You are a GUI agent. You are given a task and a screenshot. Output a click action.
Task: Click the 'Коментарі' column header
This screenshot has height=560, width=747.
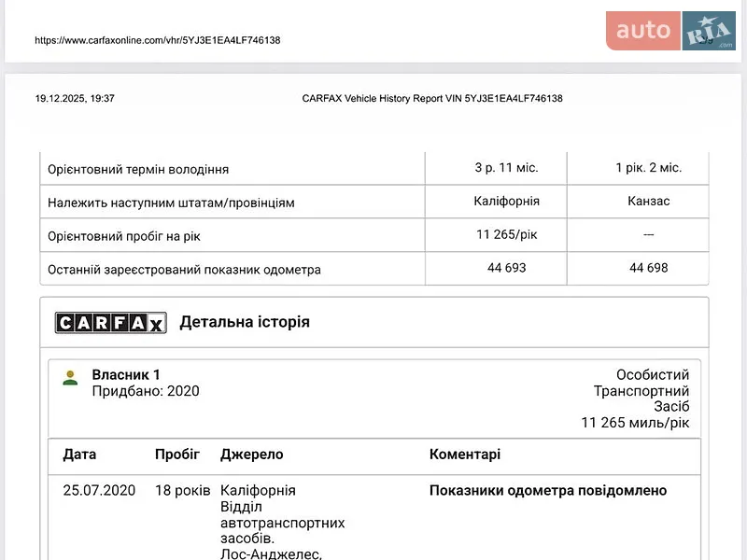pos(465,455)
